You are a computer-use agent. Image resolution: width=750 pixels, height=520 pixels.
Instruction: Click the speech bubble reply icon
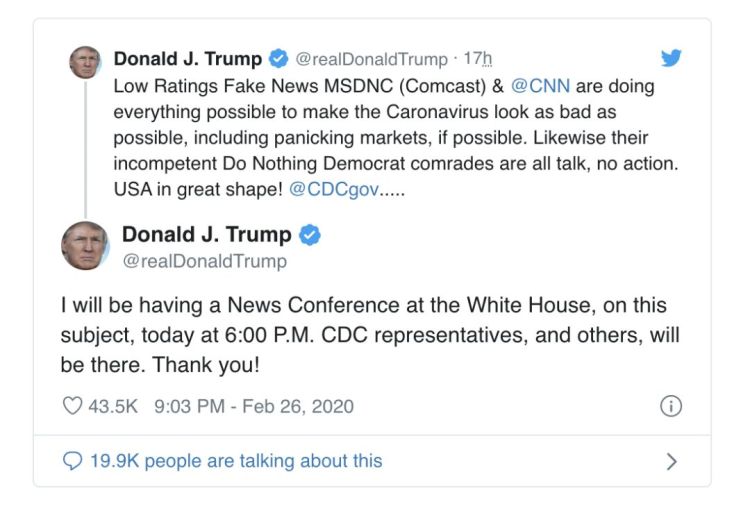(x=72, y=461)
